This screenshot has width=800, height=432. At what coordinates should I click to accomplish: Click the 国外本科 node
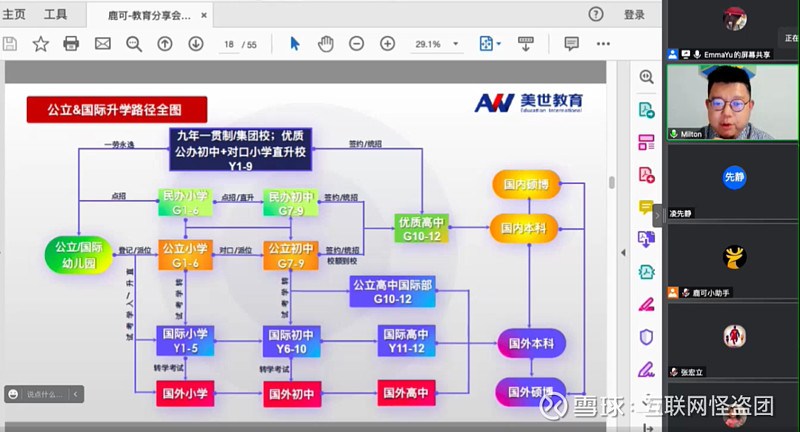[531, 344]
